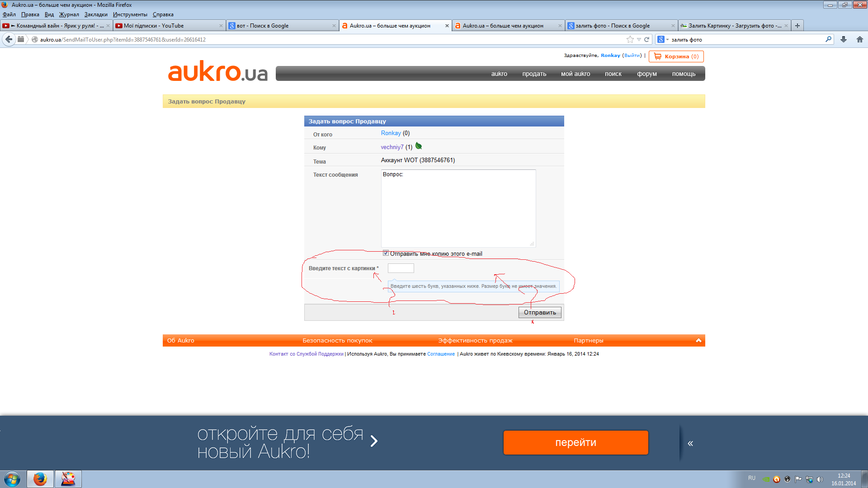The height and width of the screenshot is (488, 868).
Task: Click the aukro.ua logo
Action: (218, 71)
